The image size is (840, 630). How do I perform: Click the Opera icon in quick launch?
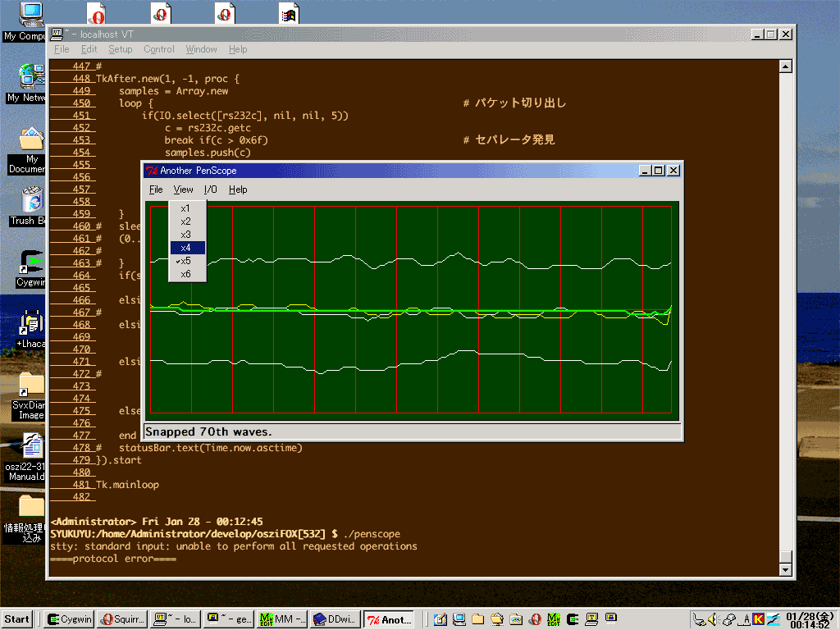[x=535, y=619]
